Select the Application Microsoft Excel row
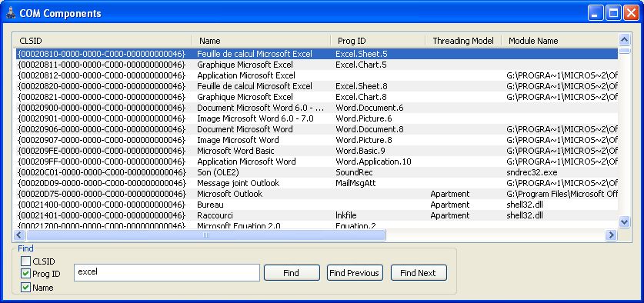This screenshot has width=644, height=303. point(317,75)
